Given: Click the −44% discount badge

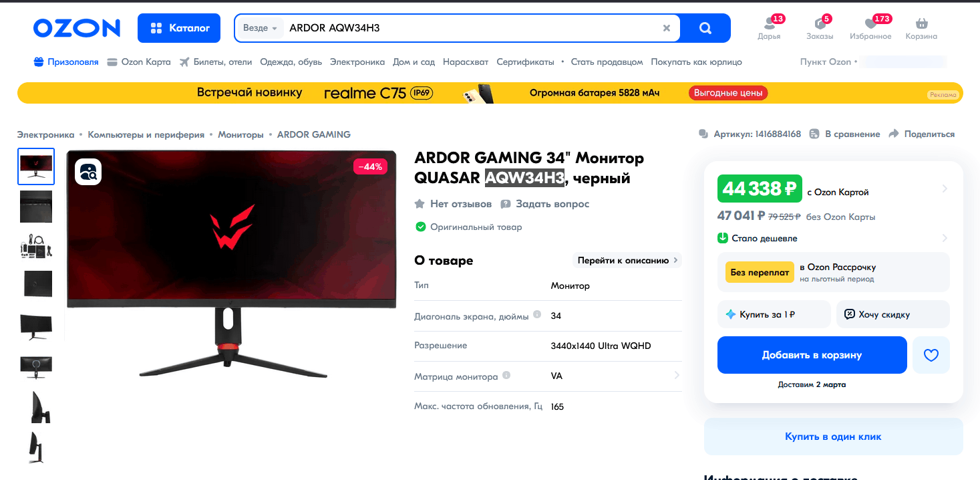Looking at the screenshot, I should pos(370,166).
